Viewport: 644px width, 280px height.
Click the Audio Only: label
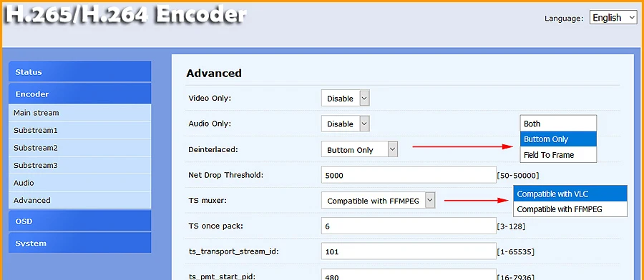click(x=210, y=124)
